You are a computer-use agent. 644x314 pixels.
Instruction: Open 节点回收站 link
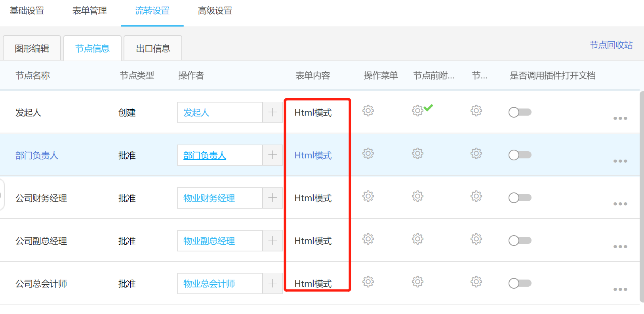[611, 45]
